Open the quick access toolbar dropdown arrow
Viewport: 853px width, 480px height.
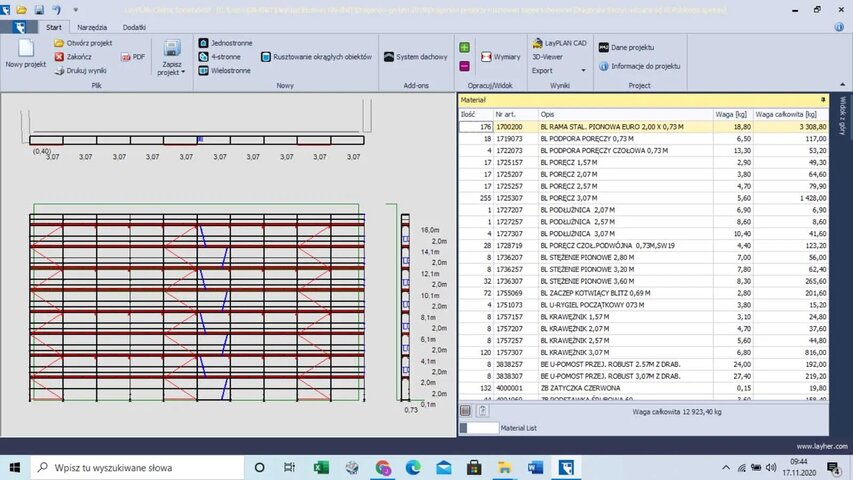pyautogui.click(x=75, y=9)
